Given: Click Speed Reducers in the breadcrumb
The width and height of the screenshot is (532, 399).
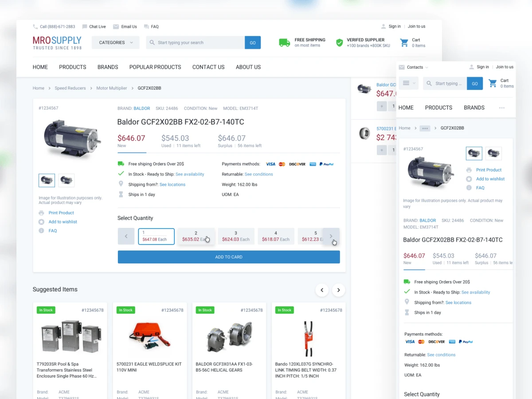Looking at the screenshot, I should click(x=70, y=88).
